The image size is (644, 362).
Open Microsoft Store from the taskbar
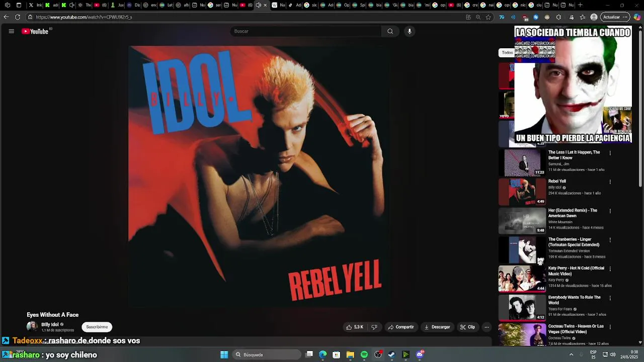coord(337,354)
